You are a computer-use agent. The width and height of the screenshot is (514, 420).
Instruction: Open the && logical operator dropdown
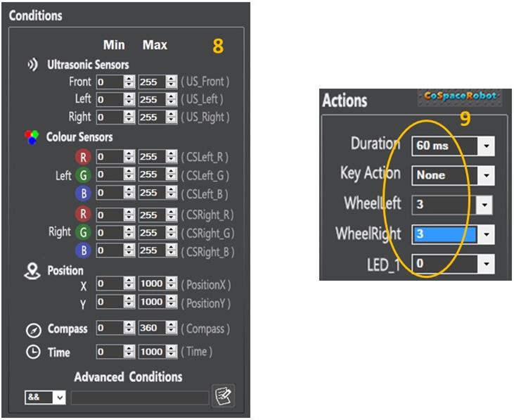click(x=59, y=398)
